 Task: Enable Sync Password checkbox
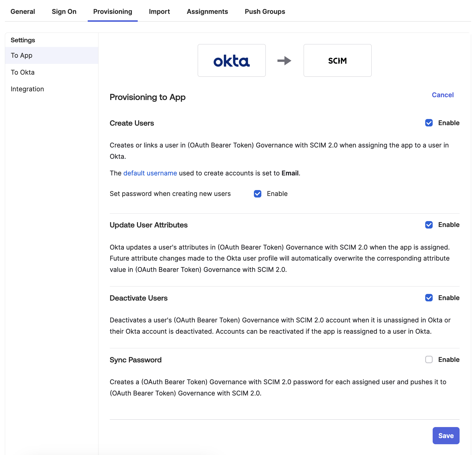coord(429,360)
